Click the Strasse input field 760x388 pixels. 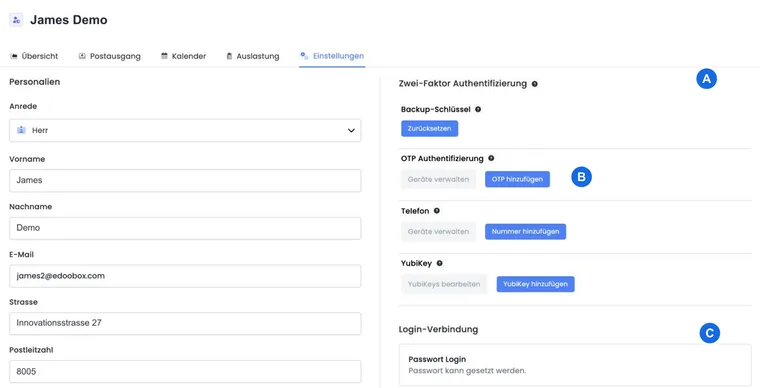tap(185, 323)
